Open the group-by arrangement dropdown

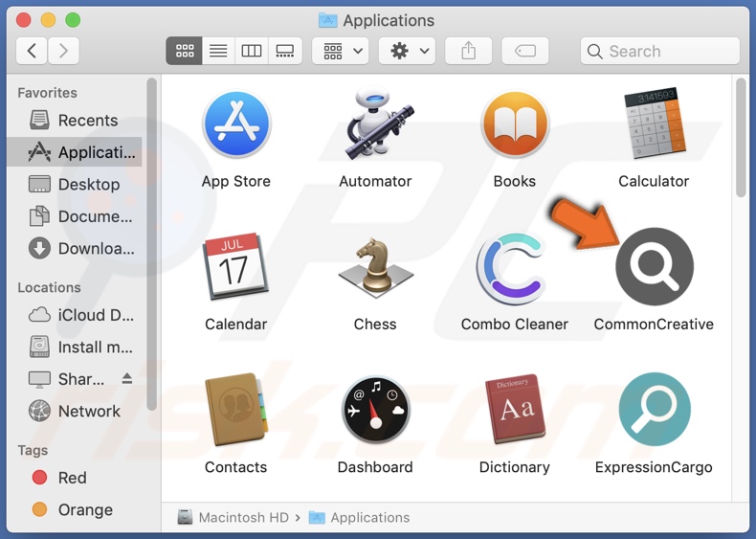(341, 51)
